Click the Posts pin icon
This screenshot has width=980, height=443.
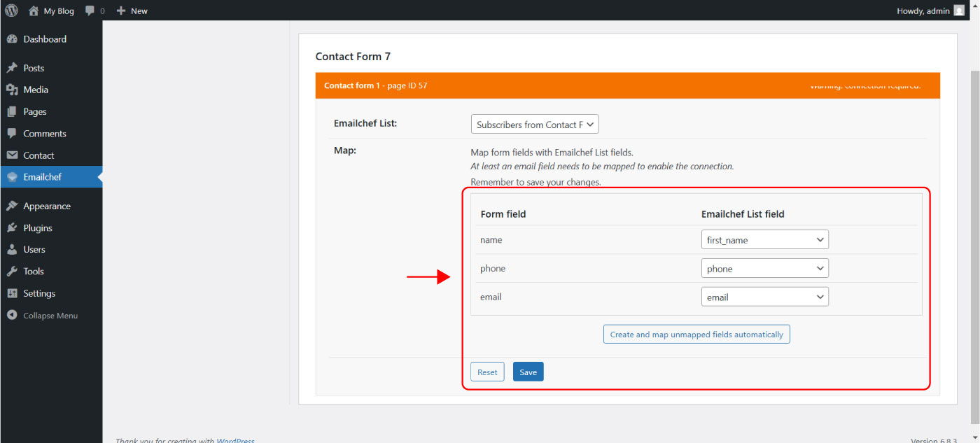pos(12,68)
